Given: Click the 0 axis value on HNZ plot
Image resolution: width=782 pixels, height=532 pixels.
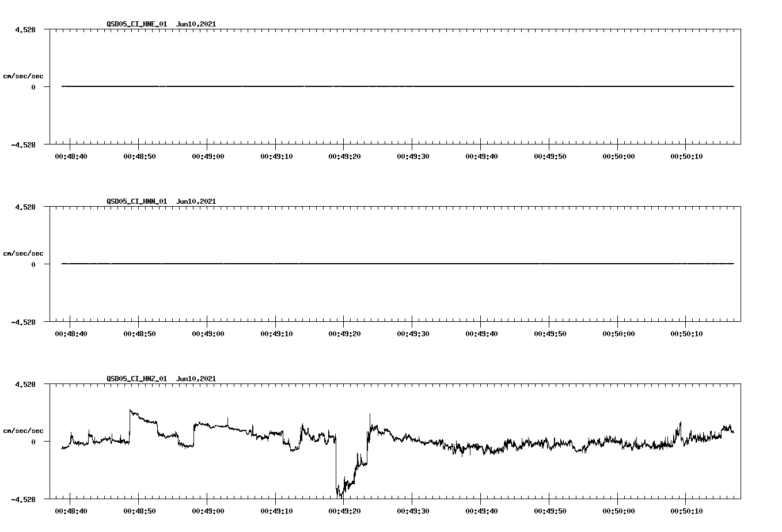Looking at the screenshot, I should click(x=33, y=442).
